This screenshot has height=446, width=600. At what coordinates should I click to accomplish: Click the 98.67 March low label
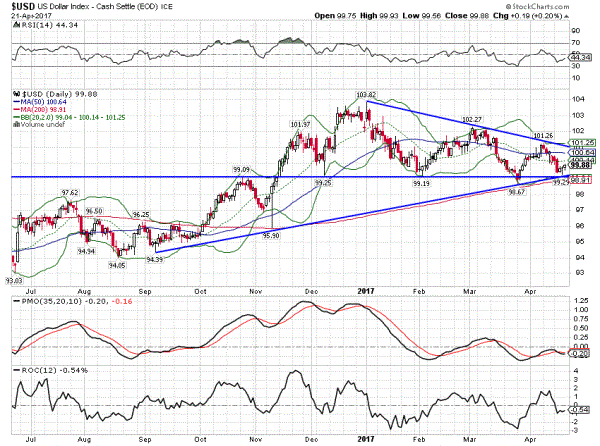pyautogui.click(x=516, y=191)
